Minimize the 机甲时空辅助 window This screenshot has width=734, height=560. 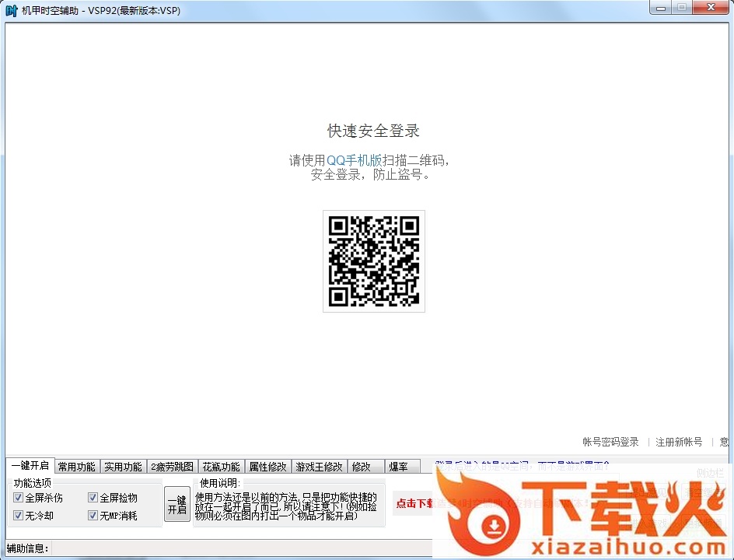tap(661, 8)
